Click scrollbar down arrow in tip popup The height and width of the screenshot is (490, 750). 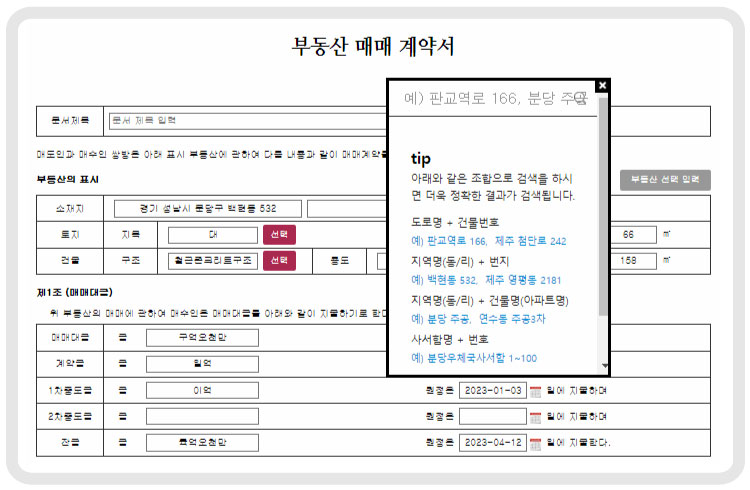click(x=603, y=367)
